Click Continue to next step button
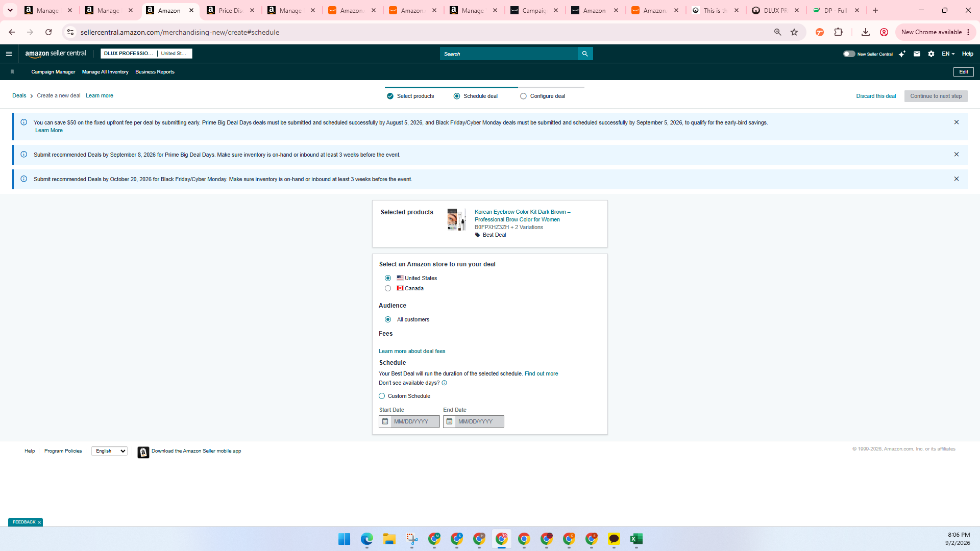Image resolution: width=980 pixels, height=551 pixels. pos(936,96)
